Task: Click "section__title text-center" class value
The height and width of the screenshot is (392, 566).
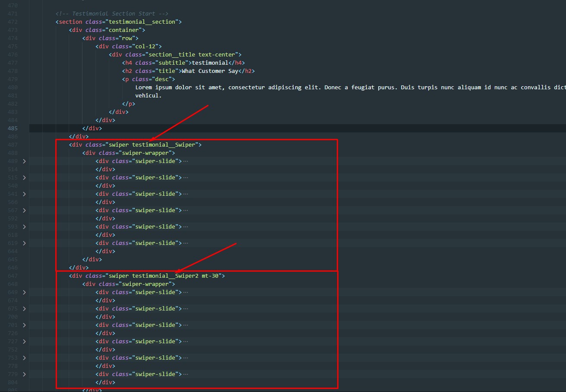Action: point(192,55)
